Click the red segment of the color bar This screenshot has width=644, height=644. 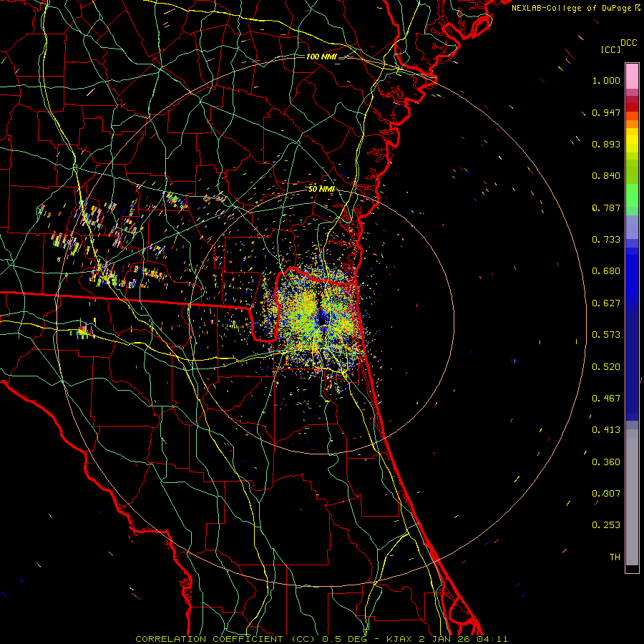point(632,107)
